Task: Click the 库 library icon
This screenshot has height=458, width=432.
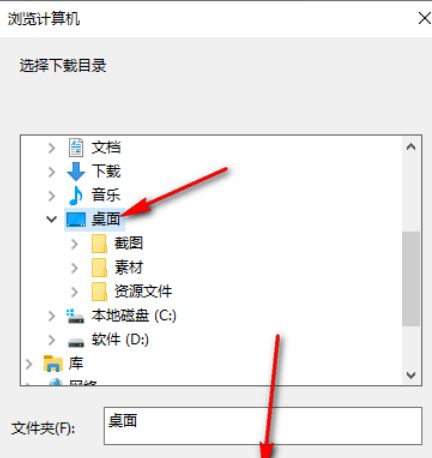Action: coord(53,363)
